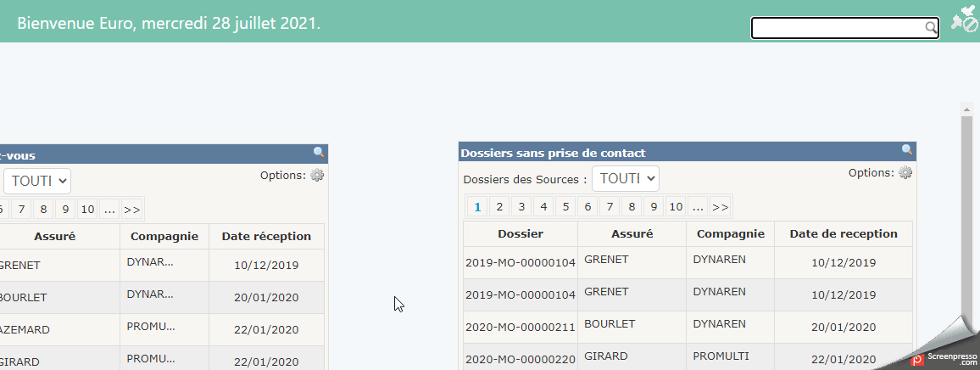Image resolution: width=980 pixels, height=370 pixels.
Task: Click the 'Compagnie' column header in left panel
Action: tap(164, 236)
